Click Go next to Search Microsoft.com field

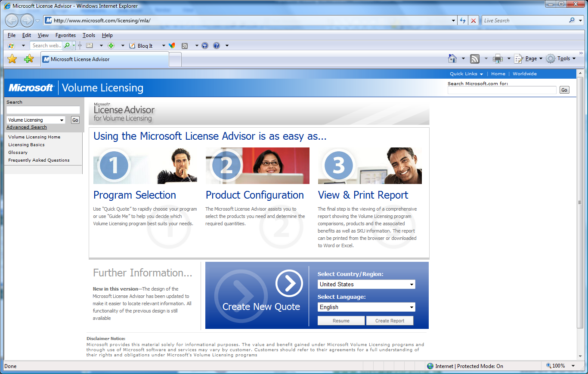pyautogui.click(x=564, y=90)
